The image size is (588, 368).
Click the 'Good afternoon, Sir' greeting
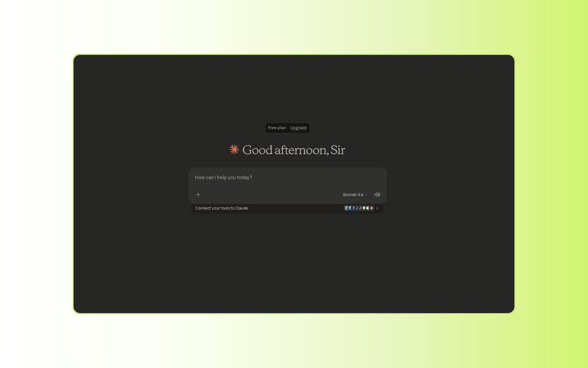(x=294, y=150)
